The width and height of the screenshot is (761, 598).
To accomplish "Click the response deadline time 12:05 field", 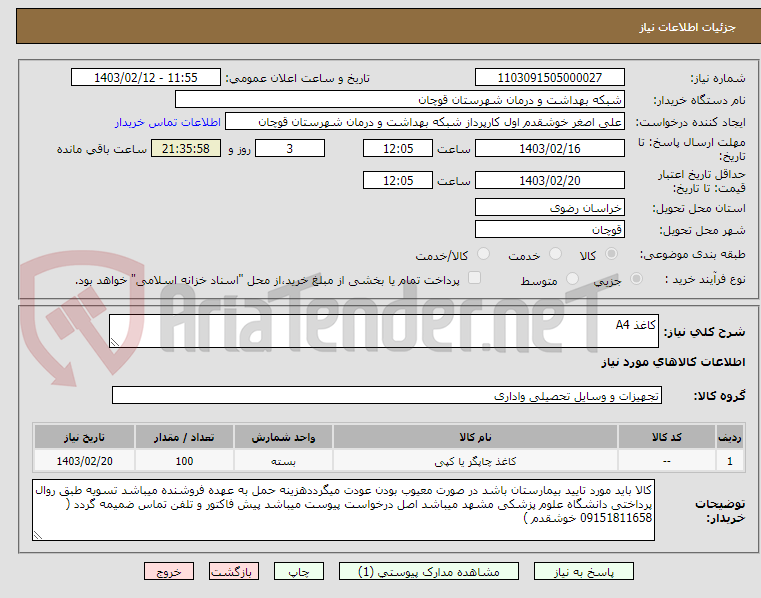I will [x=397, y=149].
